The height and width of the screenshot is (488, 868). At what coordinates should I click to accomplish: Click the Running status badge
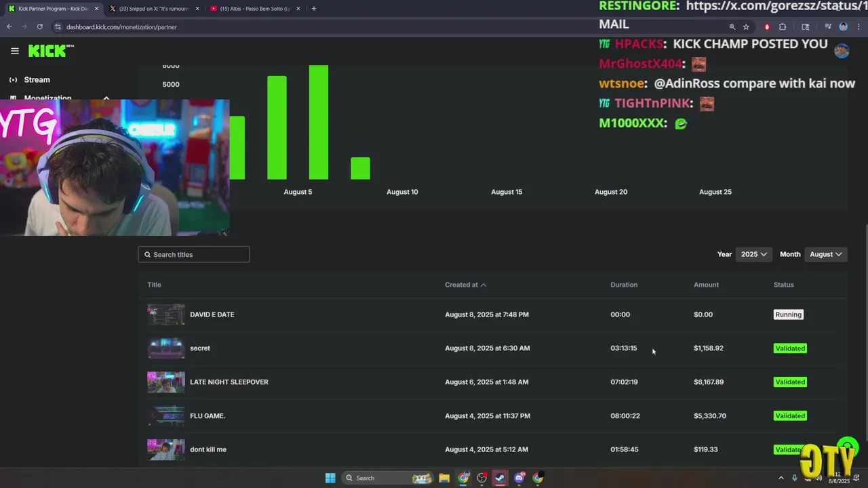click(788, 314)
